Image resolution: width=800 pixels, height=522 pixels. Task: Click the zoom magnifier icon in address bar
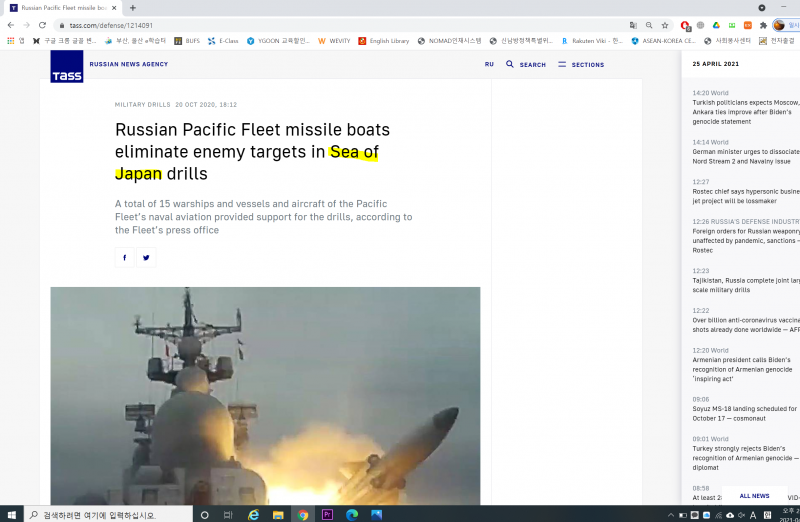coord(649,25)
